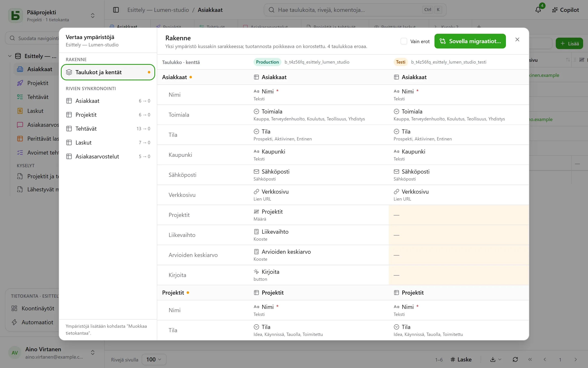Viewport: 588px width, 368px height.
Task: Go to next page arrow
Action: [575, 359]
